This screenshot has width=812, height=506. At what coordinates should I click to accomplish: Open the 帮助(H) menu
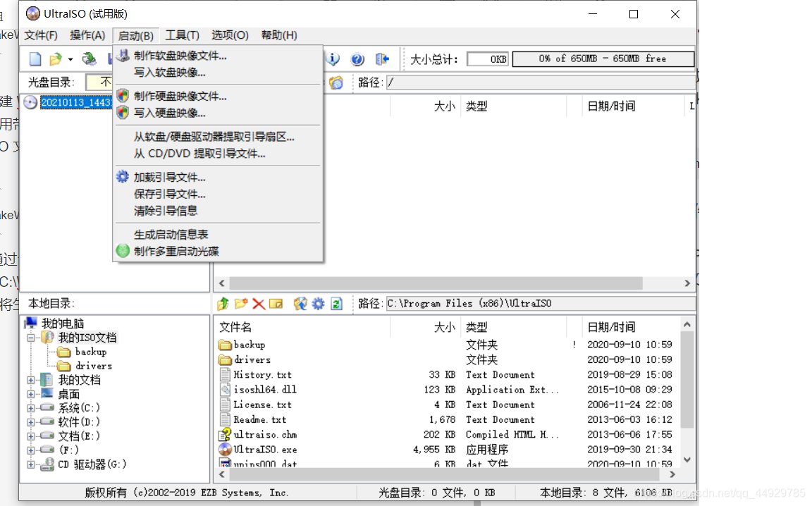point(279,35)
